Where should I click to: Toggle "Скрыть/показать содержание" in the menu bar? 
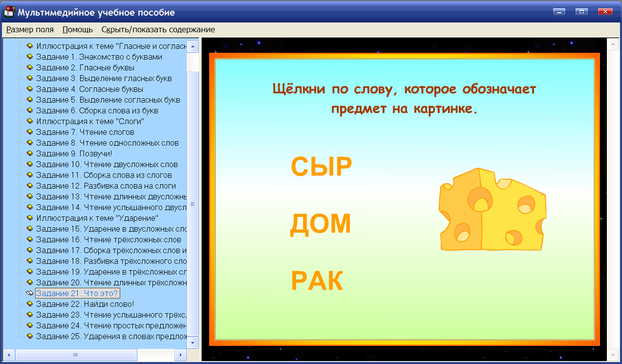(x=157, y=29)
